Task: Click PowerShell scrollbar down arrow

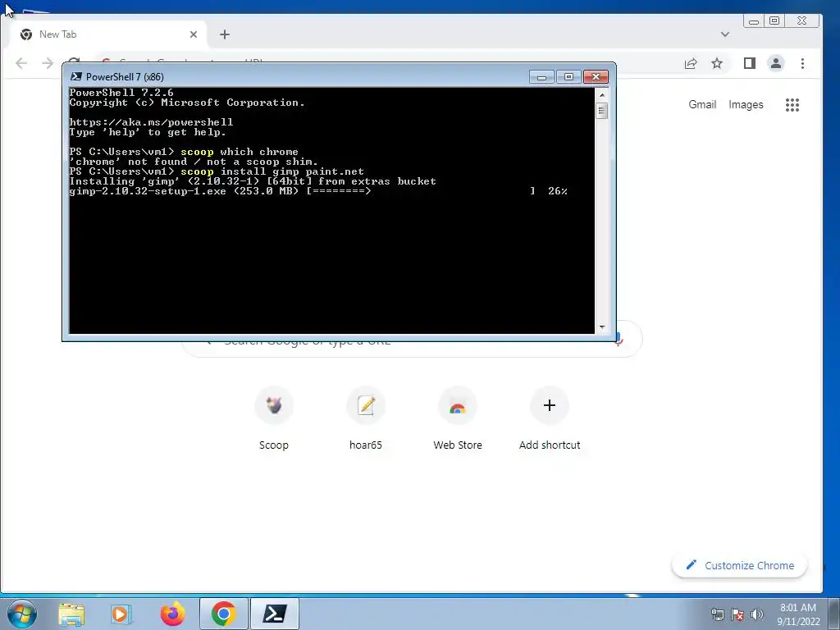Action: (x=602, y=326)
